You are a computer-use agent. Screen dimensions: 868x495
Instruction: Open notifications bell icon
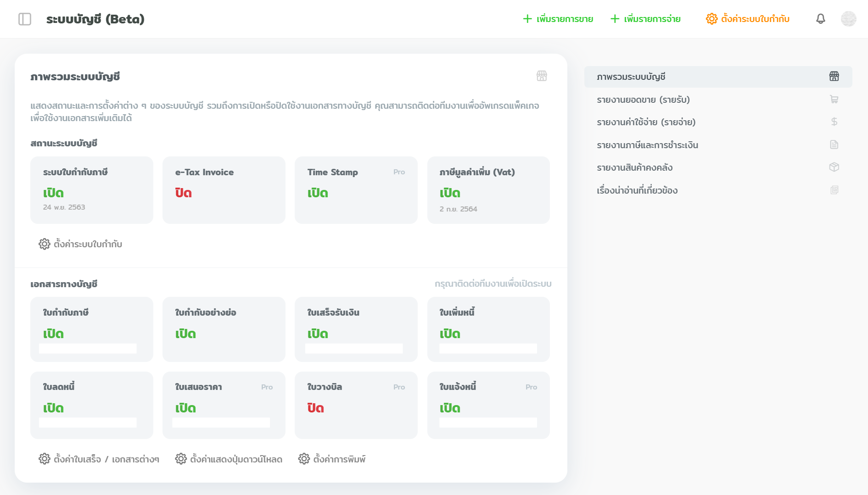tap(820, 19)
